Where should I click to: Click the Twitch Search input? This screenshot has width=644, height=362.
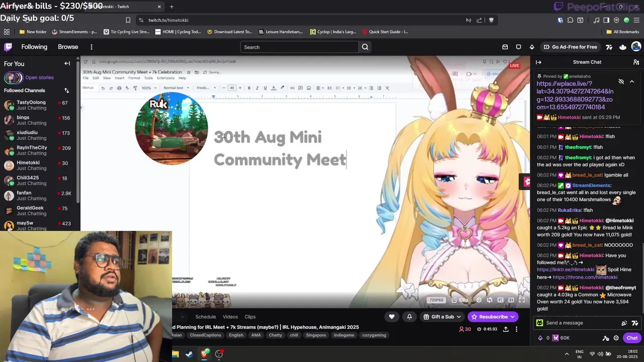pos(299,47)
